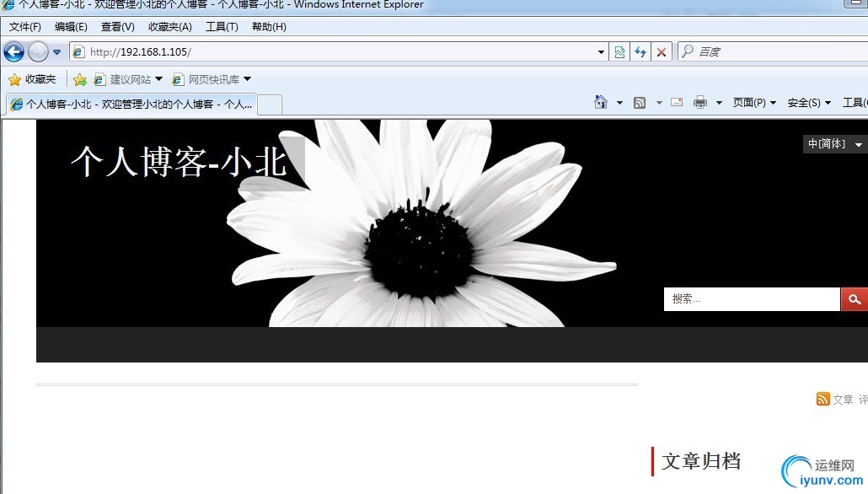Click the browser Forward arrow button
868x494 pixels.
[38, 52]
